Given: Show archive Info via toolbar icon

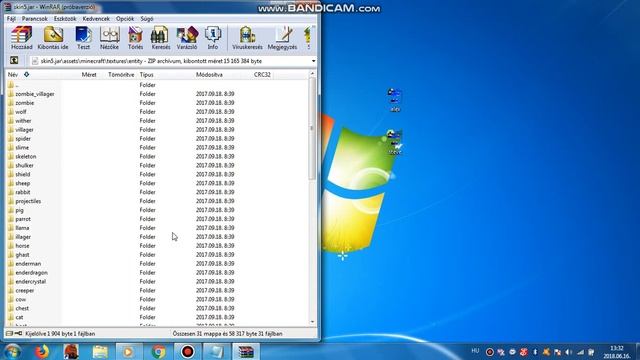Looking at the screenshot, I should tap(213, 38).
